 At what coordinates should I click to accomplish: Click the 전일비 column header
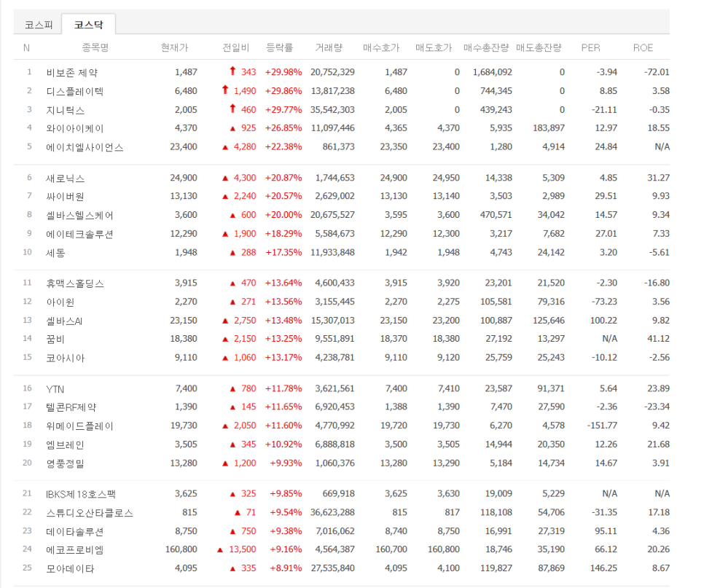235,47
